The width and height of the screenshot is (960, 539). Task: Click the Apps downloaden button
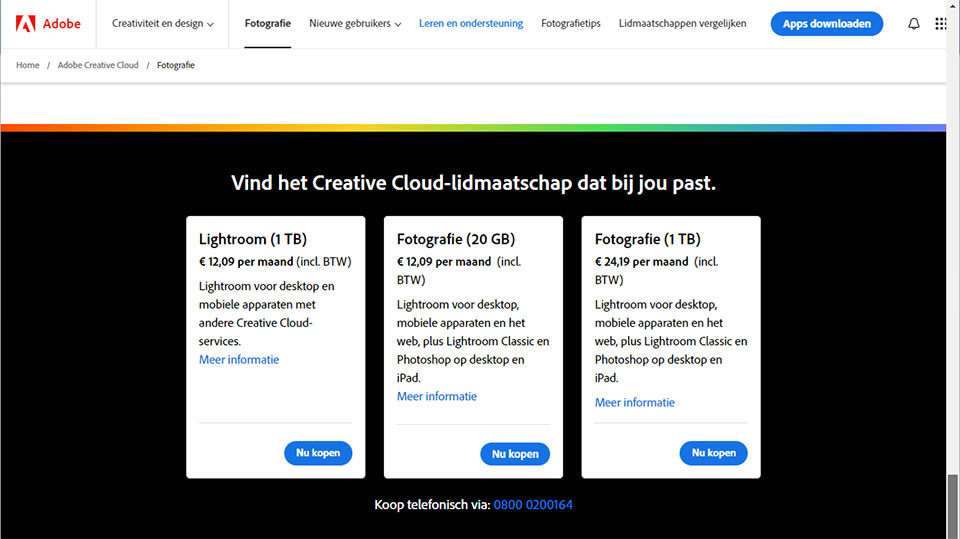(x=827, y=24)
